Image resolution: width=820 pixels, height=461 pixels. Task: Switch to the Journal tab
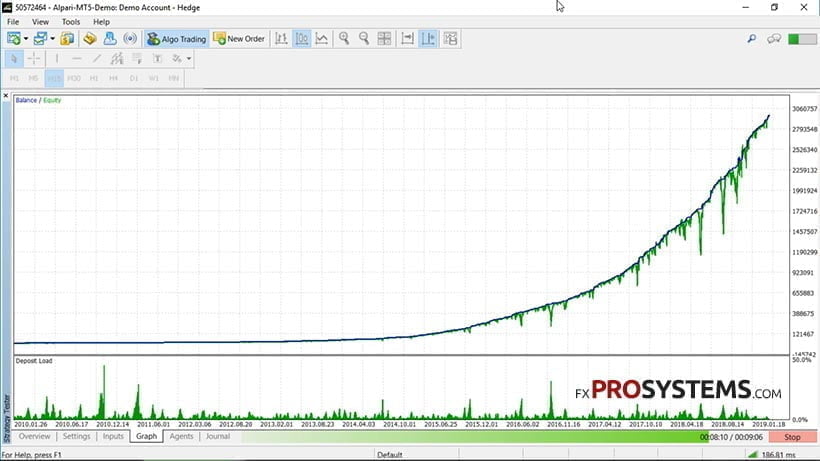[218, 436]
